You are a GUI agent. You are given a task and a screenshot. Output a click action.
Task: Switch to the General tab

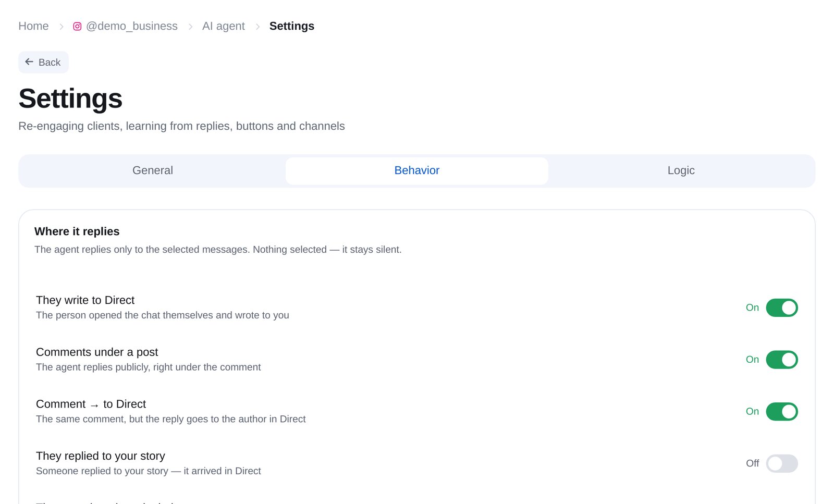(x=153, y=170)
